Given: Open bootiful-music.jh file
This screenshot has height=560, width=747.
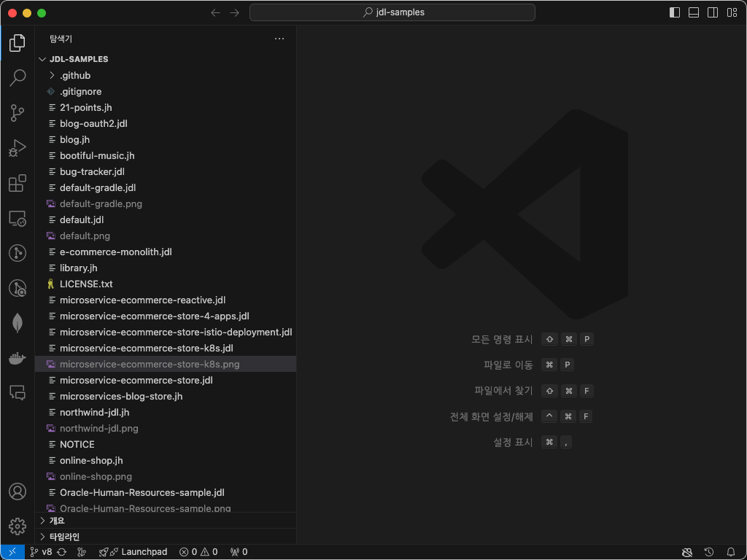Looking at the screenshot, I should 166,156.
